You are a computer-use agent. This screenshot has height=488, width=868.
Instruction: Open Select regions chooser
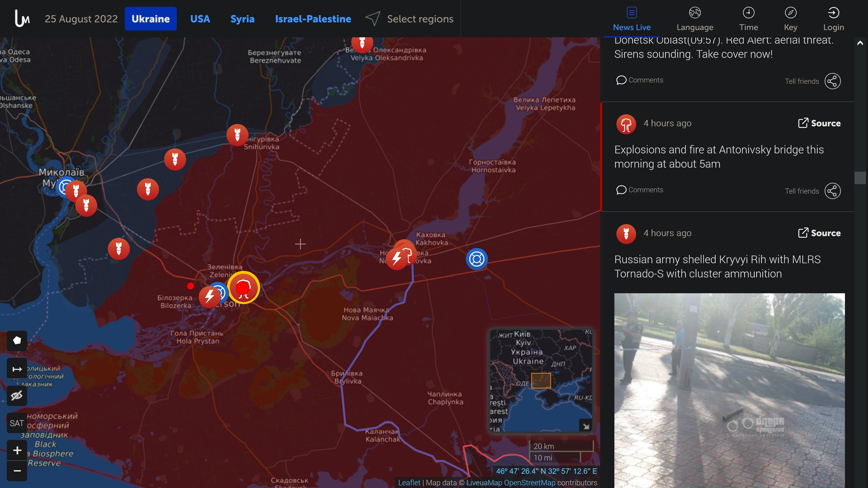click(410, 19)
